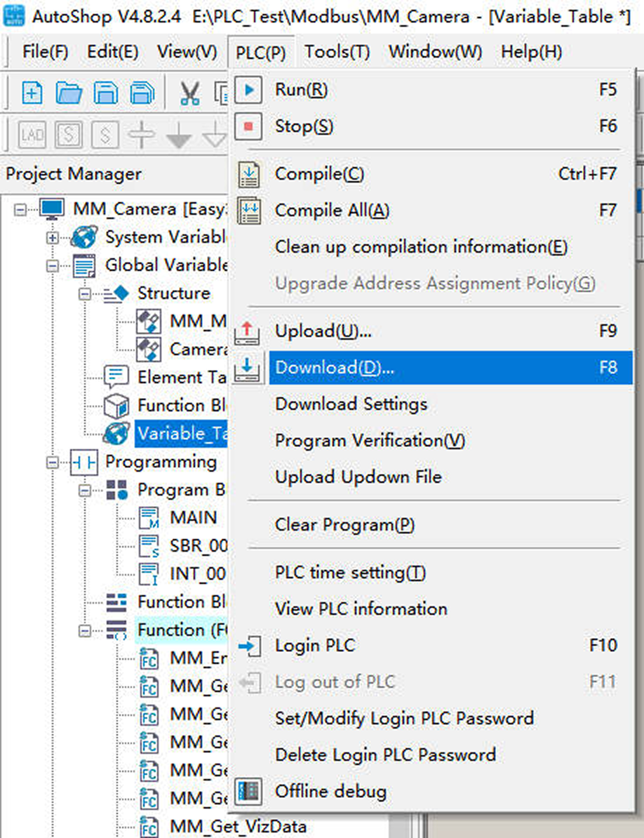This screenshot has width=644, height=838.
Task: Close the PLC(P) menu
Action: pyautogui.click(x=260, y=53)
